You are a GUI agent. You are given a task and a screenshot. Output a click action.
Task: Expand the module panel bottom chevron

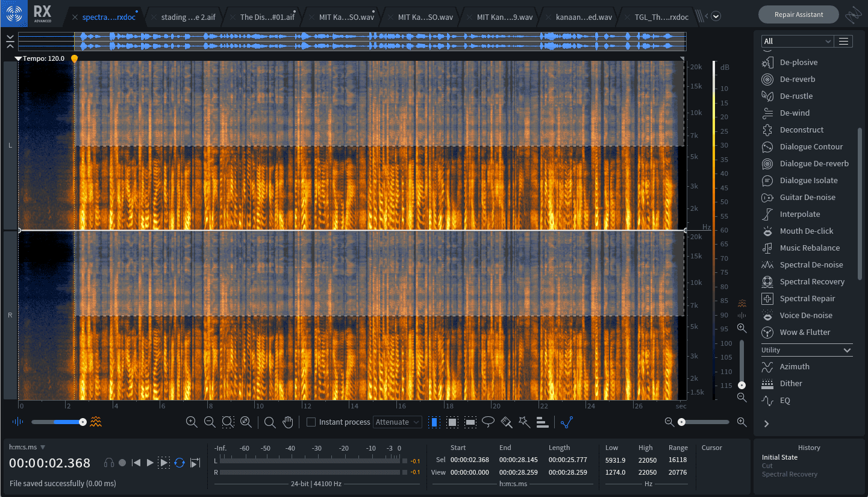click(766, 424)
